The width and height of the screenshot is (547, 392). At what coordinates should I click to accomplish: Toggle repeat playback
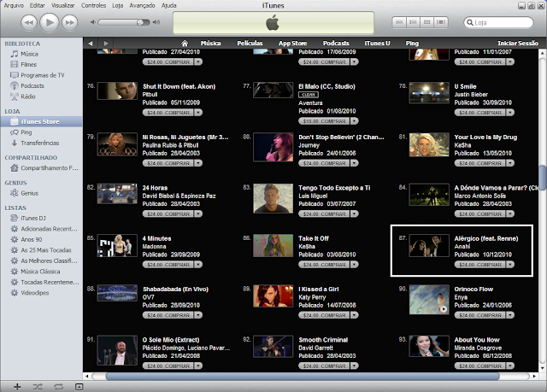59,386
